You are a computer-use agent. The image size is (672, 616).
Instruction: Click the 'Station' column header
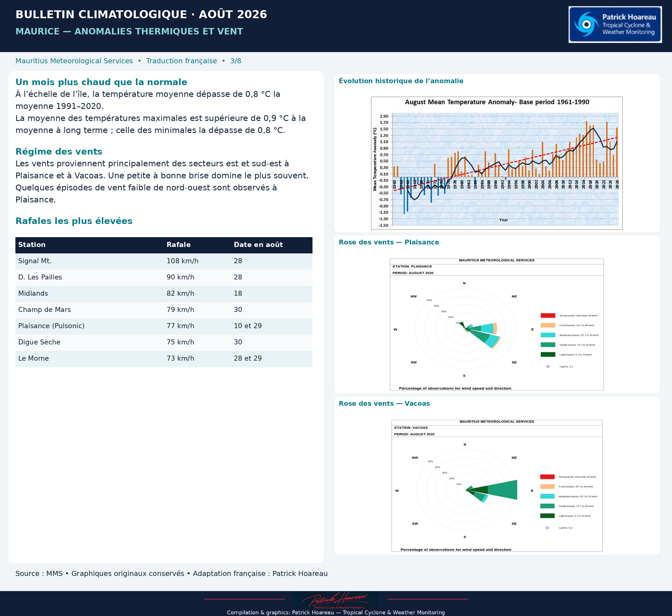pos(32,245)
